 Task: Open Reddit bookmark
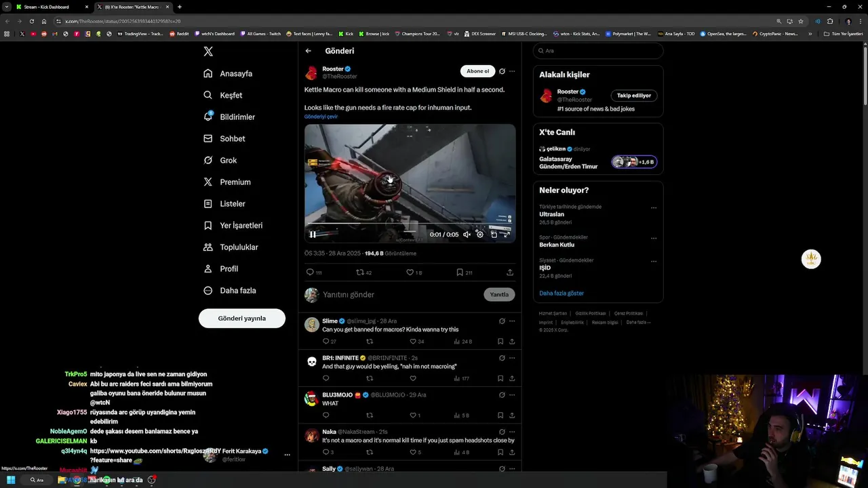tap(180, 33)
